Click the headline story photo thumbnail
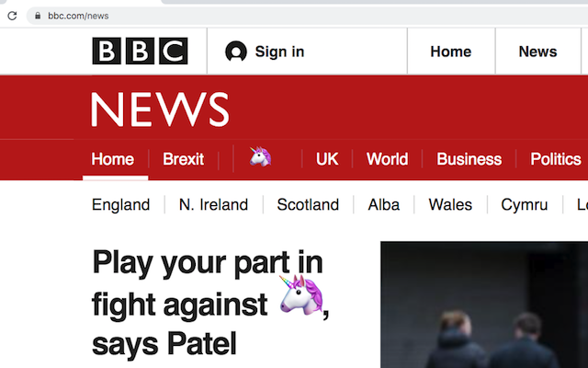Screen dimensions: 588x368 tap(484, 305)
